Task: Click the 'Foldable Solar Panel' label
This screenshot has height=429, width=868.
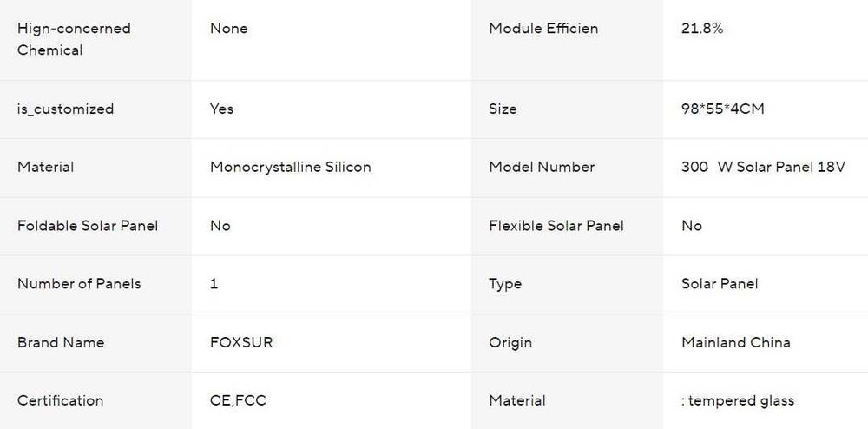Action: (x=88, y=226)
